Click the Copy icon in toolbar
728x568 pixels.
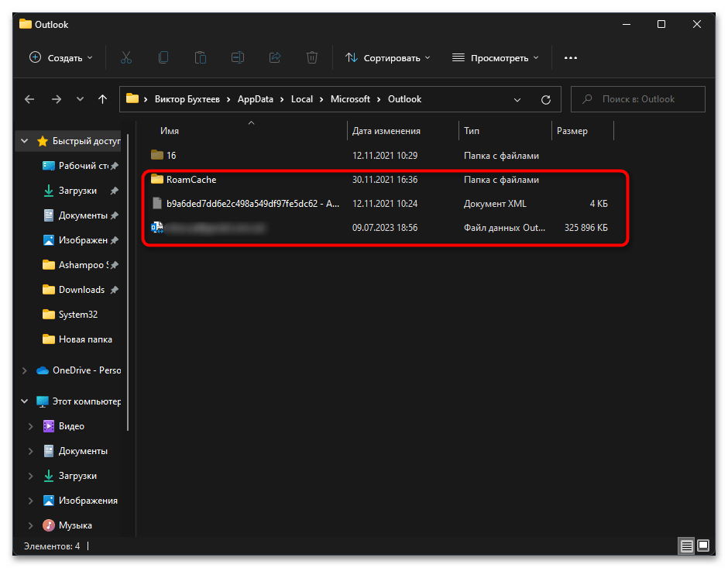click(163, 58)
